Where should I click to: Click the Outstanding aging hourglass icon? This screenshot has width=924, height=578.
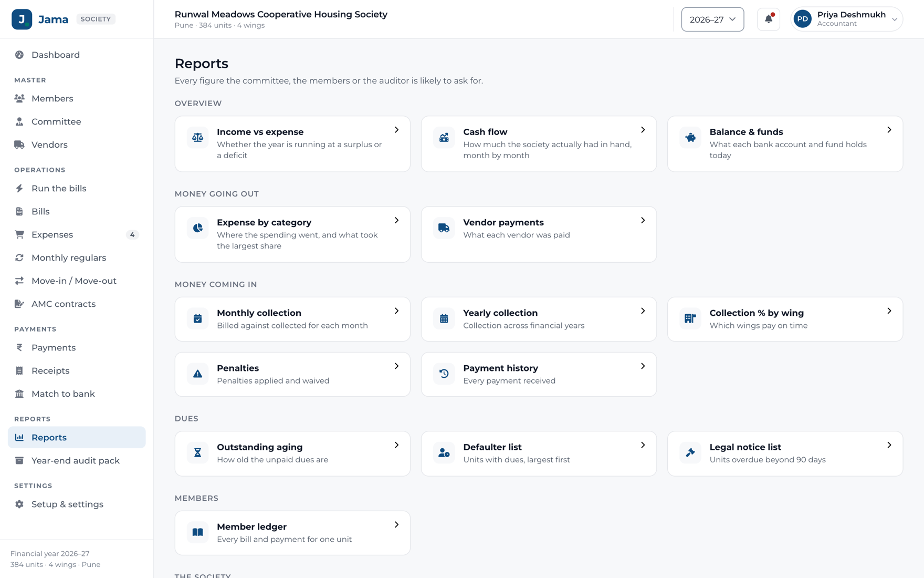198,452
